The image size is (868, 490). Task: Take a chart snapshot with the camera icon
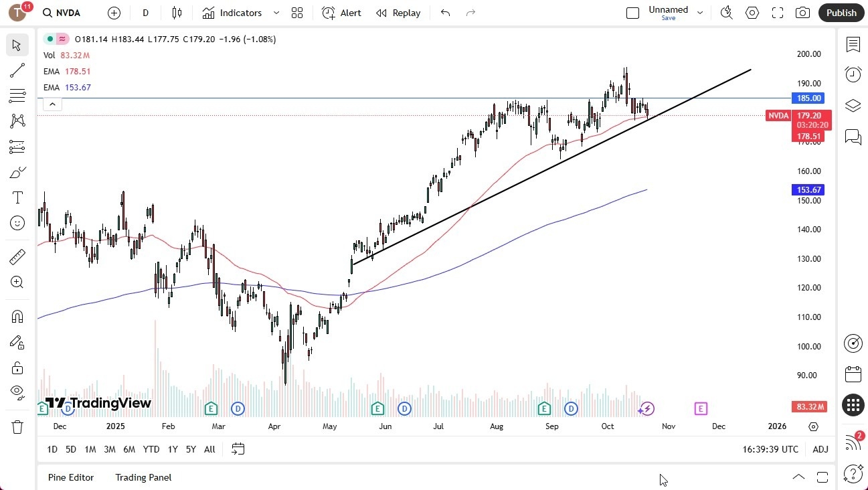pos(802,12)
